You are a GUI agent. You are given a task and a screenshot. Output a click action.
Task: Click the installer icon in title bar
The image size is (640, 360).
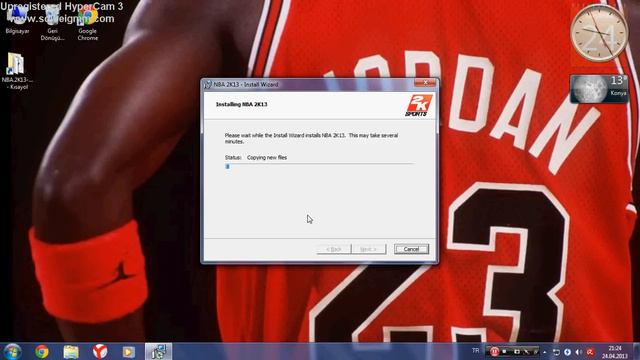[208, 84]
